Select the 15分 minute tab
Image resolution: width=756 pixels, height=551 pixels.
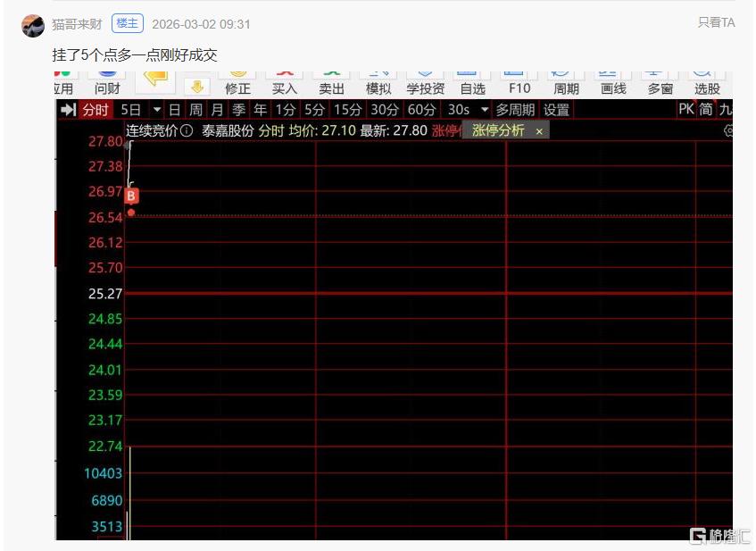pyautogui.click(x=347, y=110)
